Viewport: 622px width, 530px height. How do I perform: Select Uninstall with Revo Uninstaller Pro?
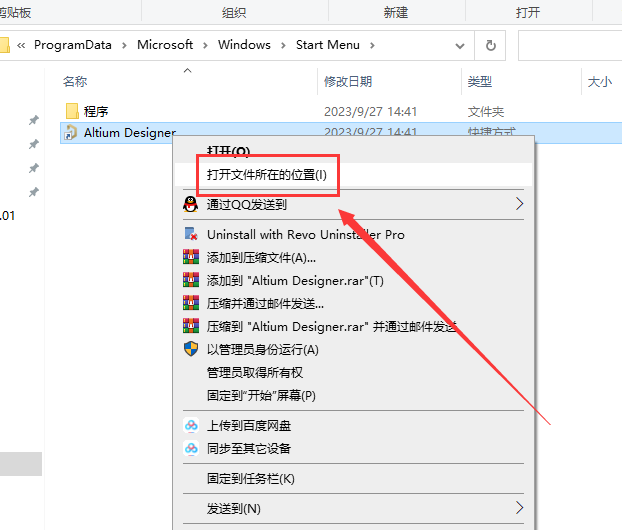[x=353, y=234]
